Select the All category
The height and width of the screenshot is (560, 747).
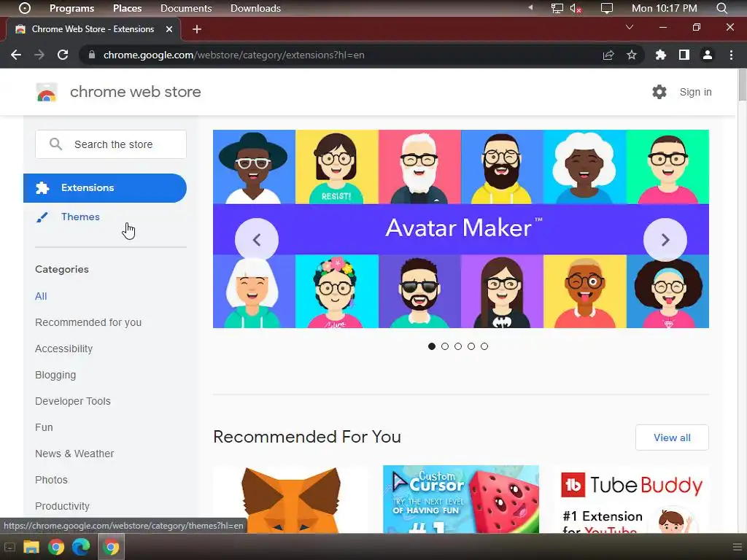click(41, 296)
